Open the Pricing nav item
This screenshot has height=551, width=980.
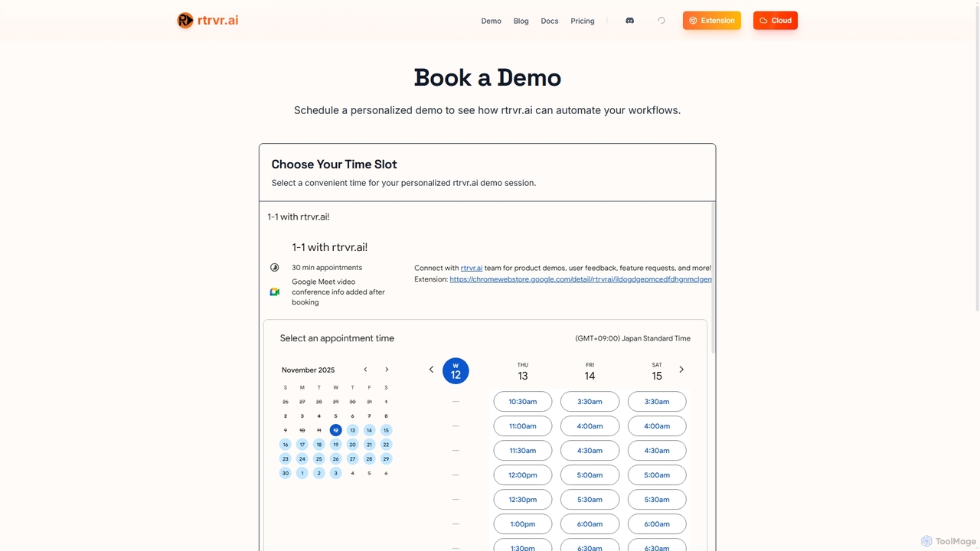tap(583, 21)
